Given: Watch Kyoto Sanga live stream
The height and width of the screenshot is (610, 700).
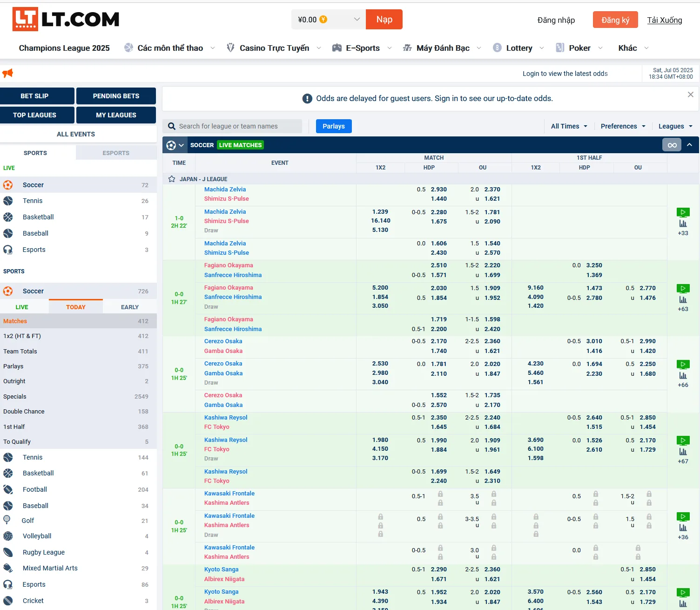Looking at the screenshot, I should pos(683,592).
